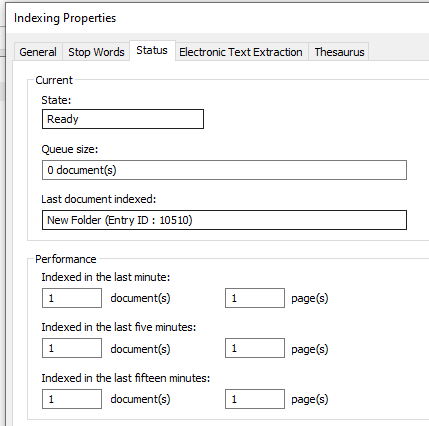Image resolution: width=429 pixels, height=426 pixels.
Task: Click last fifteen minutes documents field
Action: [x=72, y=399]
